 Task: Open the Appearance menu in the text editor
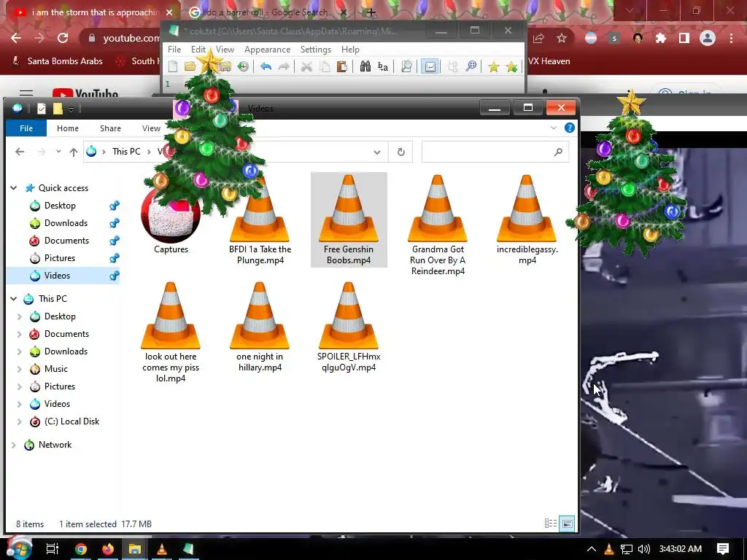[x=267, y=50]
